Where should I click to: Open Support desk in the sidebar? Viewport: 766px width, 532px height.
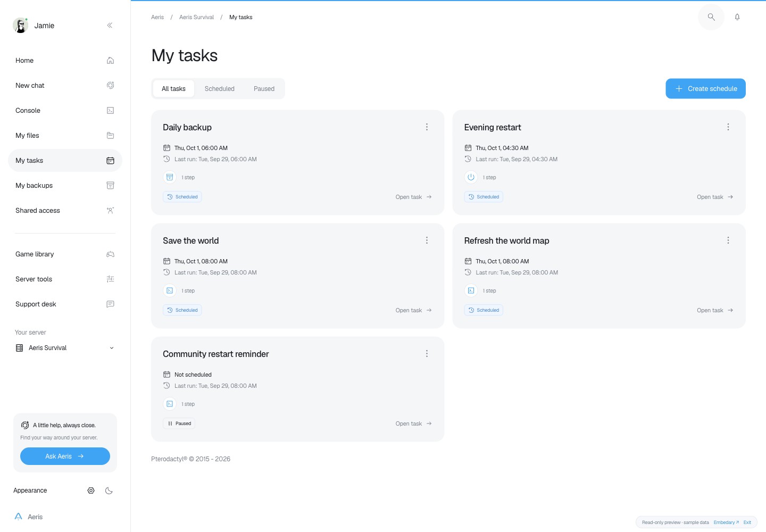pyautogui.click(x=65, y=304)
